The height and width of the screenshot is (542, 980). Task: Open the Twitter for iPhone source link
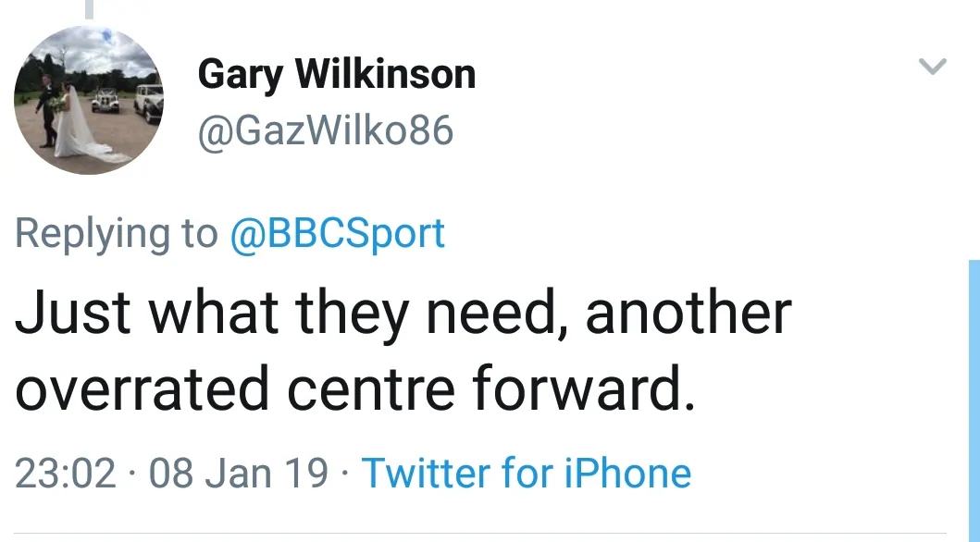pyautogui.click(x=526, y=473)
